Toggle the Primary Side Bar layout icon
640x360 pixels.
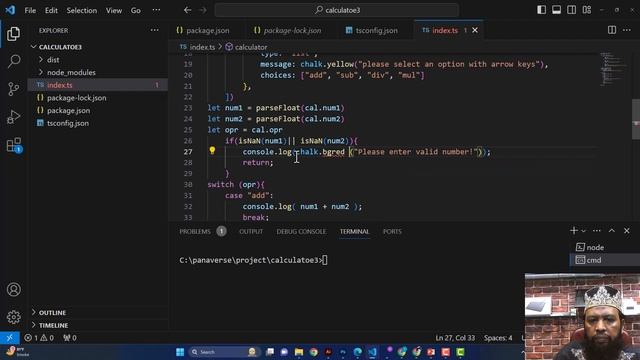click(541, 10)
